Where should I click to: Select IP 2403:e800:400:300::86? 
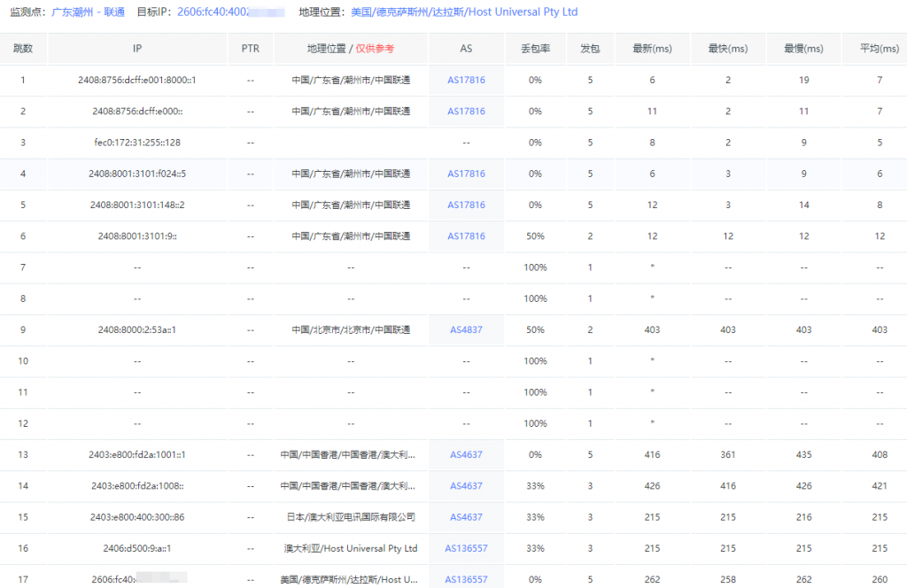[137, 517]
